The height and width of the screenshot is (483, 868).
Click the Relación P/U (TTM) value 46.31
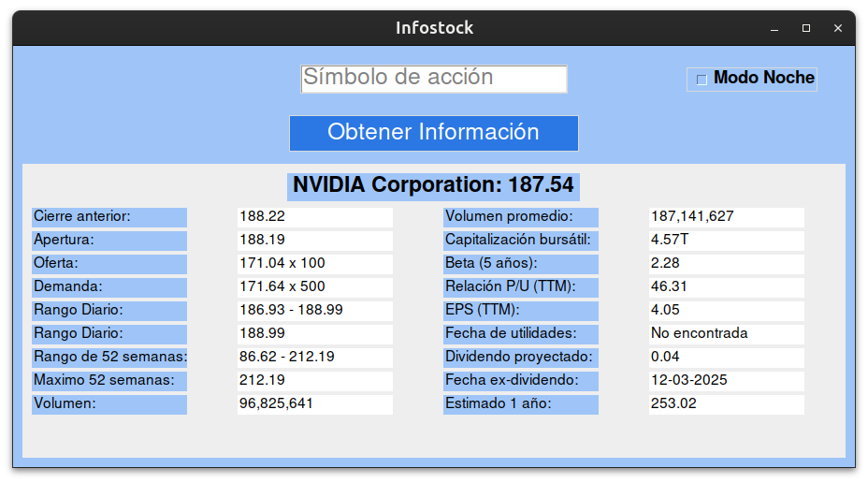point(726,287)
